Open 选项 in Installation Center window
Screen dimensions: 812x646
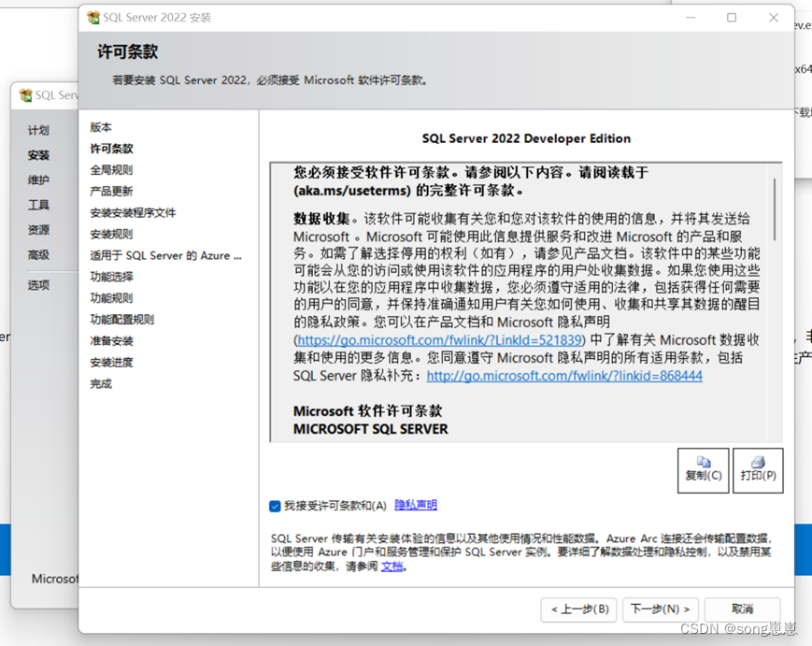[39, 285]
